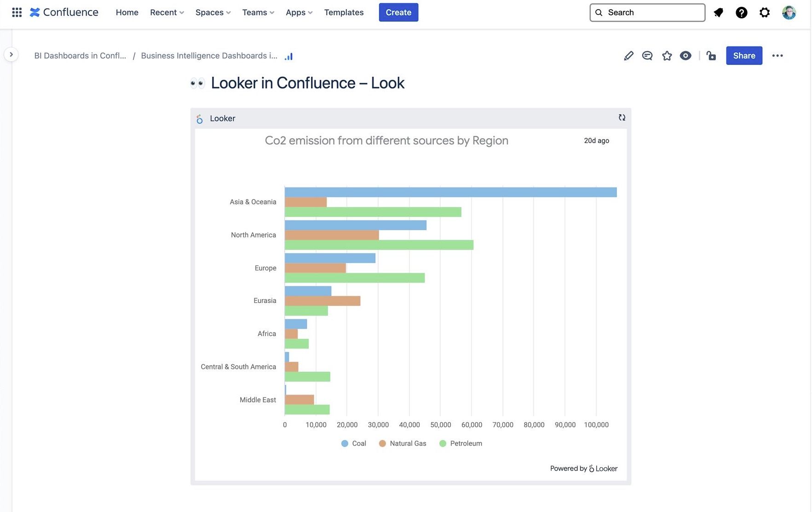Viewport: 812px width, 512px height.
Task: Click the Middle East natural gas bar
Action: 299,400
